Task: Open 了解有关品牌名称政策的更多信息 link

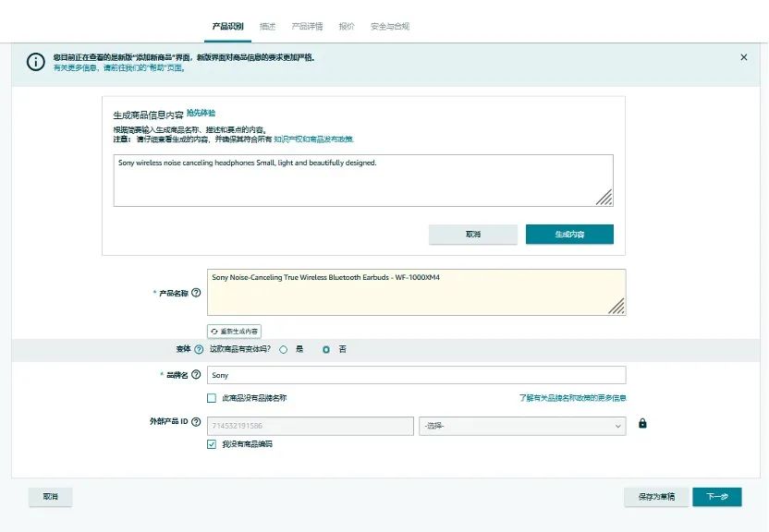Action: pyautogui.click(x=572, y=398)
